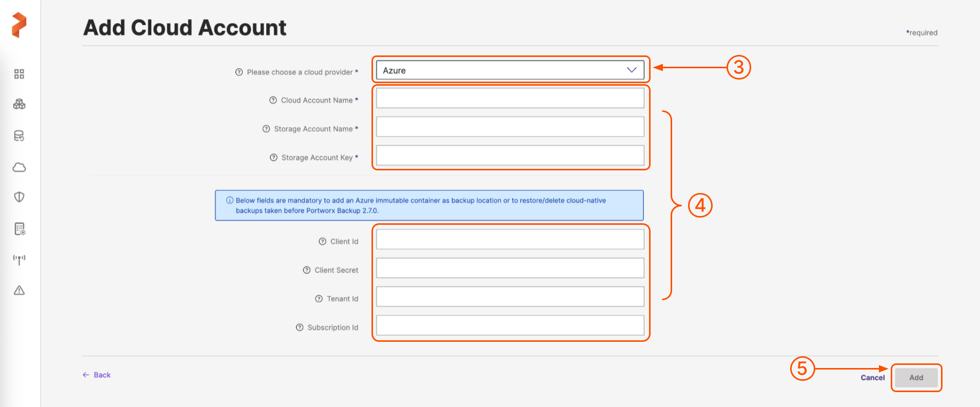Image resolution: width=980 pixels, height=407 pixels.
Task: Focus the Storage Account Name text box
Action: click(509, 127)
